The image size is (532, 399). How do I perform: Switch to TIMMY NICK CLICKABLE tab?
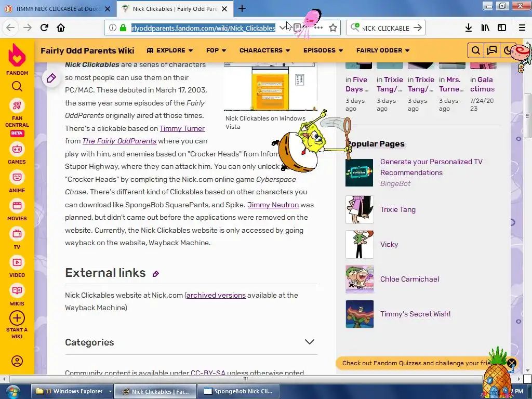[58, 9]
